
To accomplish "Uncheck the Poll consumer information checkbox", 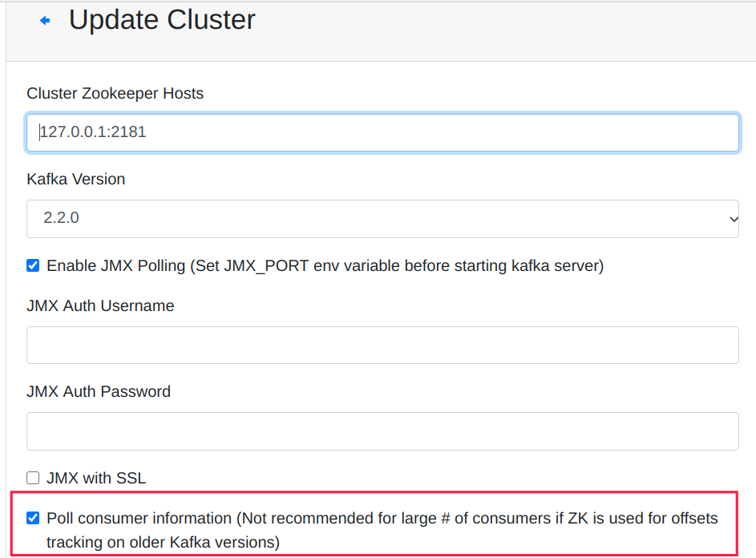I will pyautogui.click(x=33, y=518).
